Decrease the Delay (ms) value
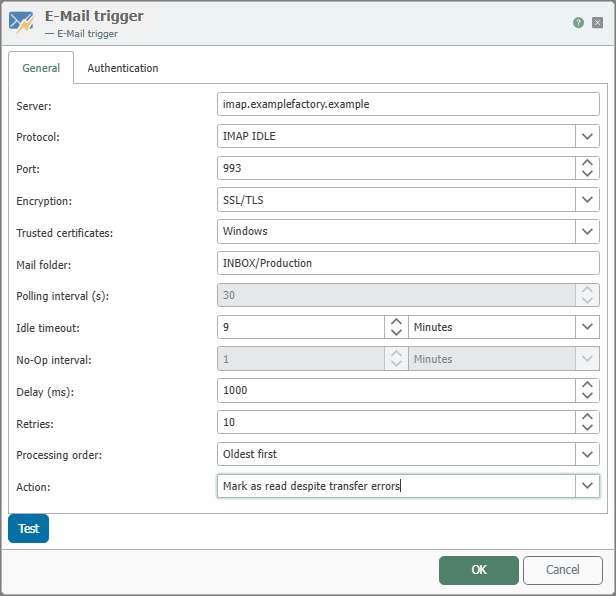This screenshot has width=616, height=596. [587, 396]
